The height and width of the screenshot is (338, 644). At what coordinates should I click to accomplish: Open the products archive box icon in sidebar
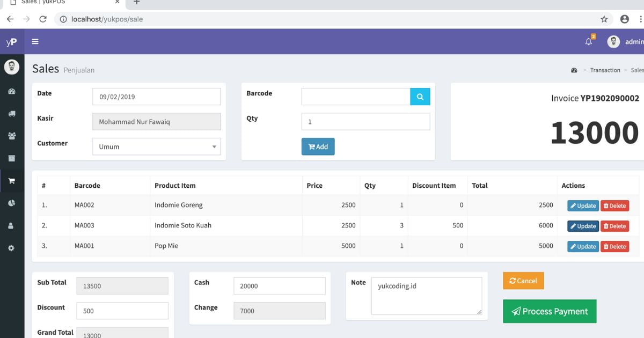coord(12,158)
